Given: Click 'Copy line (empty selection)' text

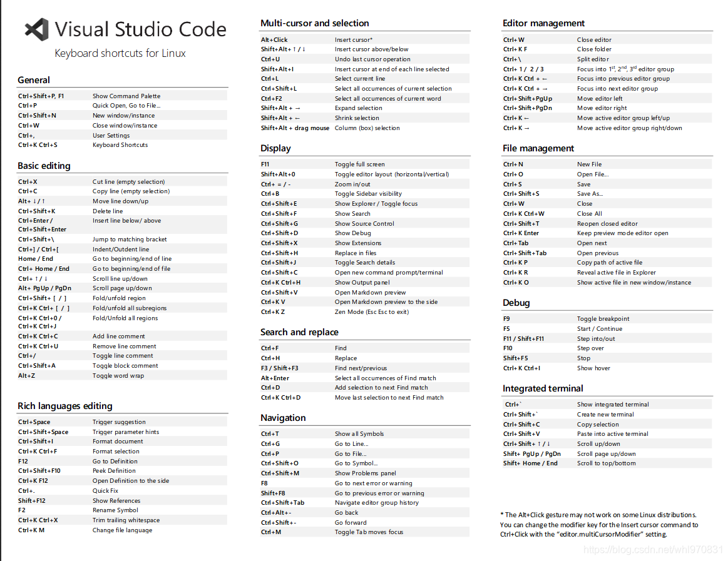Looking at the screenshot, I should (131, 191).
